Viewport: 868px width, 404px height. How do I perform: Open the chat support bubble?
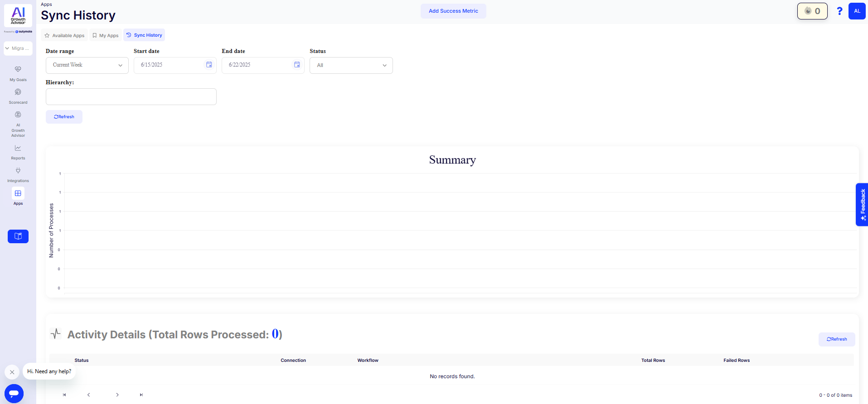pos(14,393)
